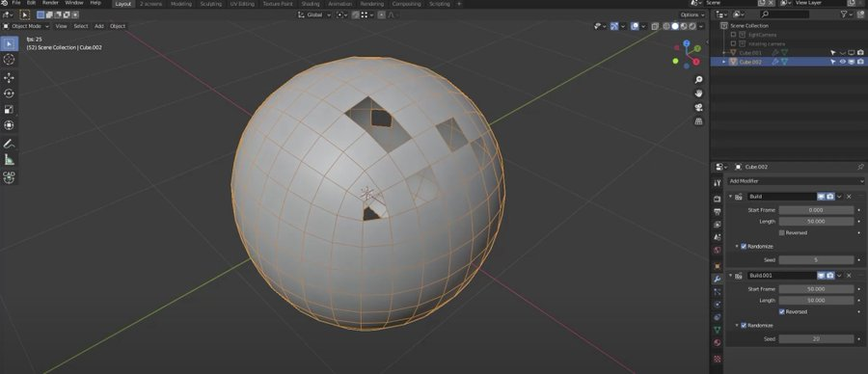Select the Cursor tool in the left toolbar
868x374 pixels.
point(9,60)
